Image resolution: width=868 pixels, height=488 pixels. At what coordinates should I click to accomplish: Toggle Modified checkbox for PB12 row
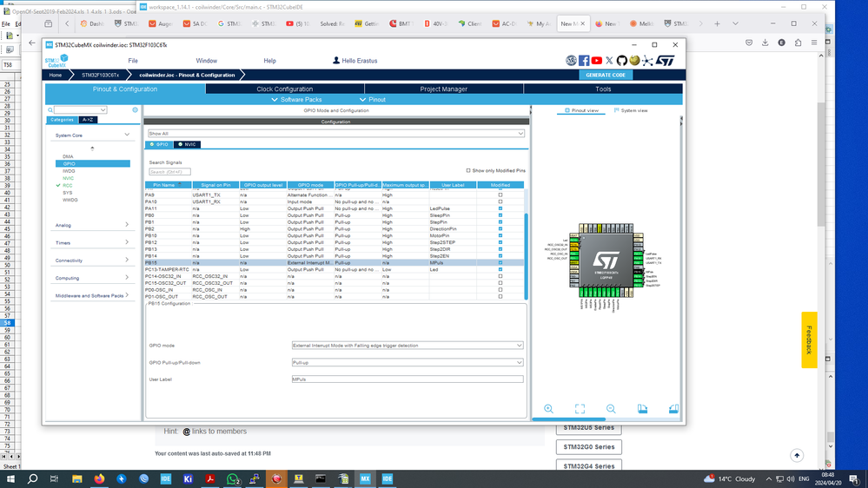(500, 242)
